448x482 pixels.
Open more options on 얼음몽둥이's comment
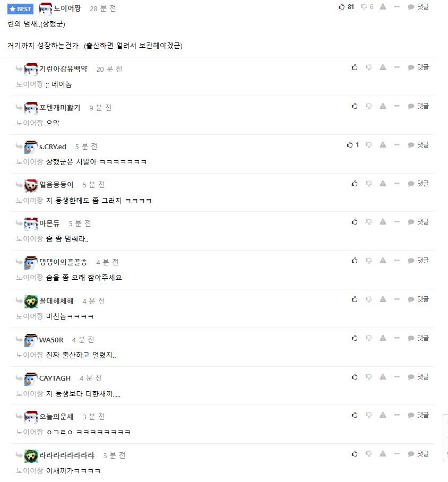pos(397,183)
